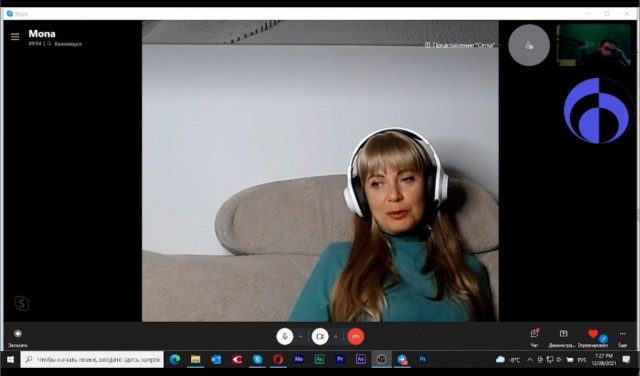
Task: Mute the microphone
Action: coord(285,336)
